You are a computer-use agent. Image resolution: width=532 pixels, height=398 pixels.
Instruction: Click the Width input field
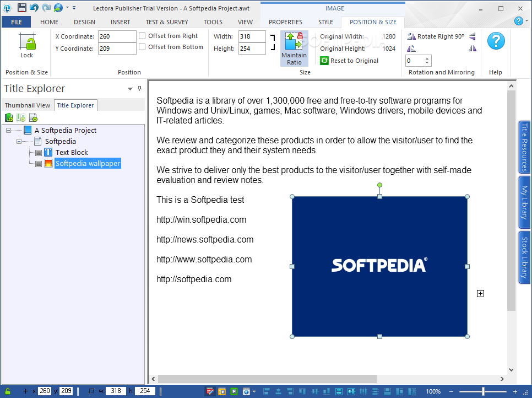252,36
